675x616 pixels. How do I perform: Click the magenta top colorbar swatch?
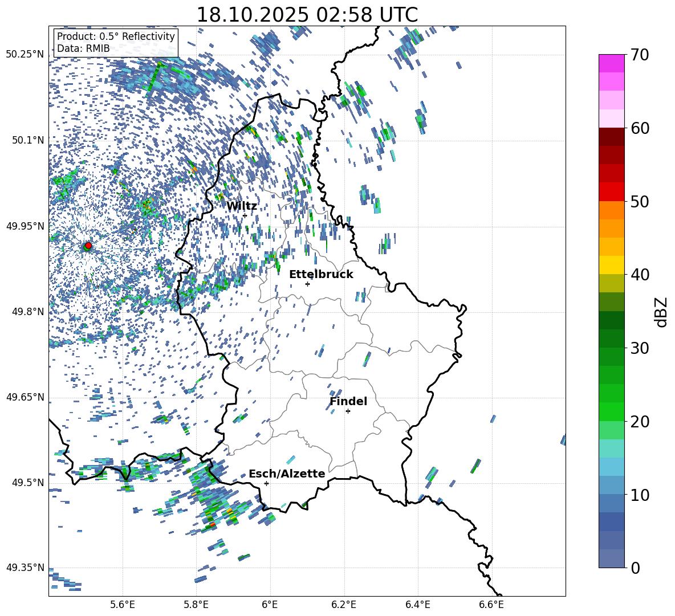point(611,63)
